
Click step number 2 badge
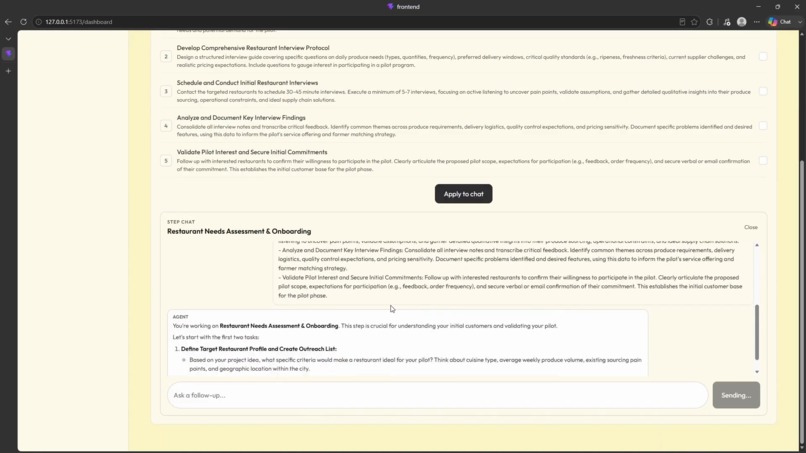point(166,57)
